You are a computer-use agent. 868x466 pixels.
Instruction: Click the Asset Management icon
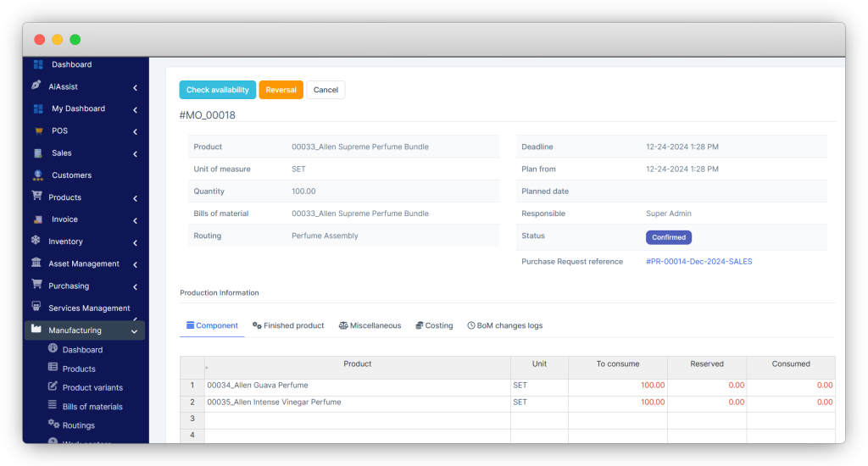pos(36,264)
